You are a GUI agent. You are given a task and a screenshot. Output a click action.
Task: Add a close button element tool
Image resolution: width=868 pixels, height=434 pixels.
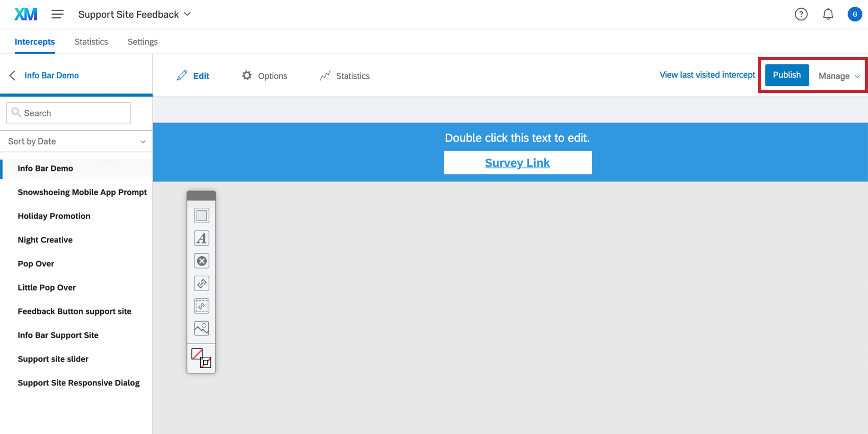click(202, 261)
